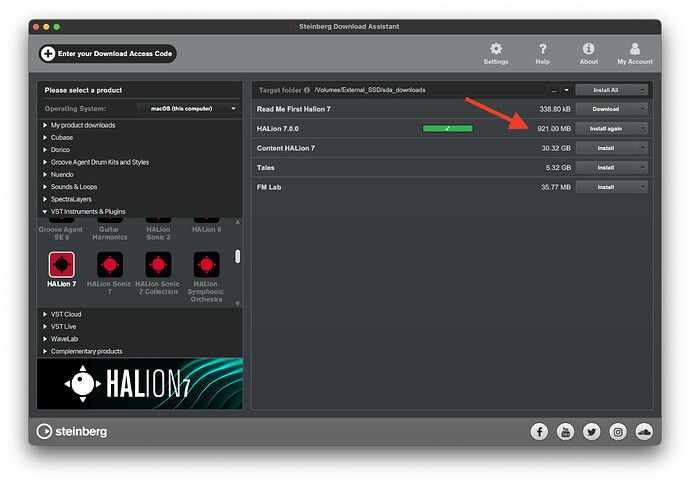Click the HALion 7.0.0 green progress bar

coord(448,128)
